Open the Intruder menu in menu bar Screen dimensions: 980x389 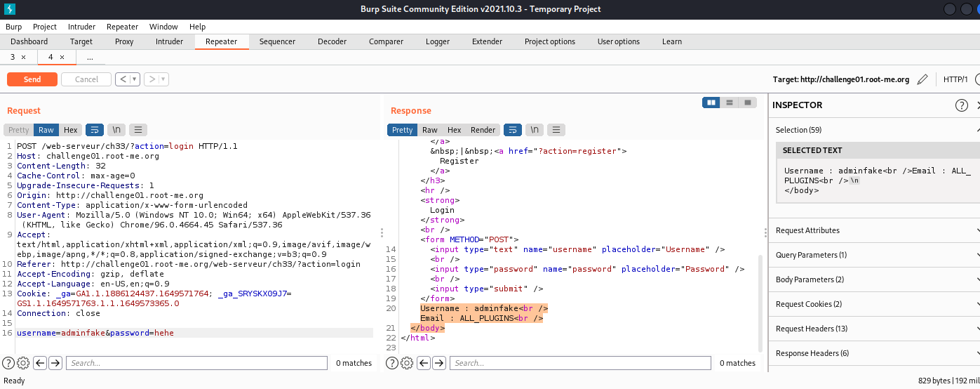81,27
